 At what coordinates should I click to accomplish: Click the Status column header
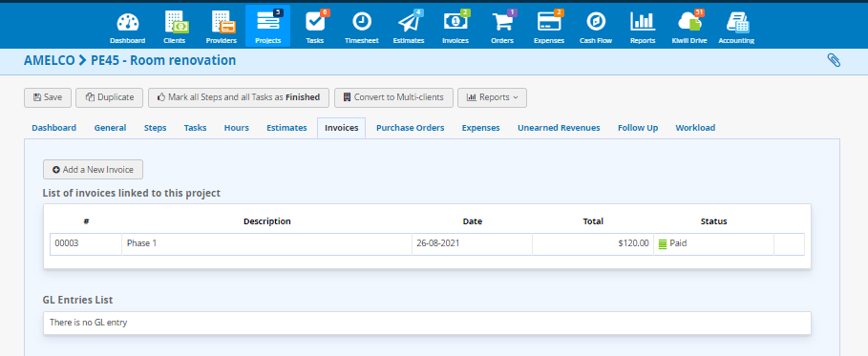(x=713, y=221)
